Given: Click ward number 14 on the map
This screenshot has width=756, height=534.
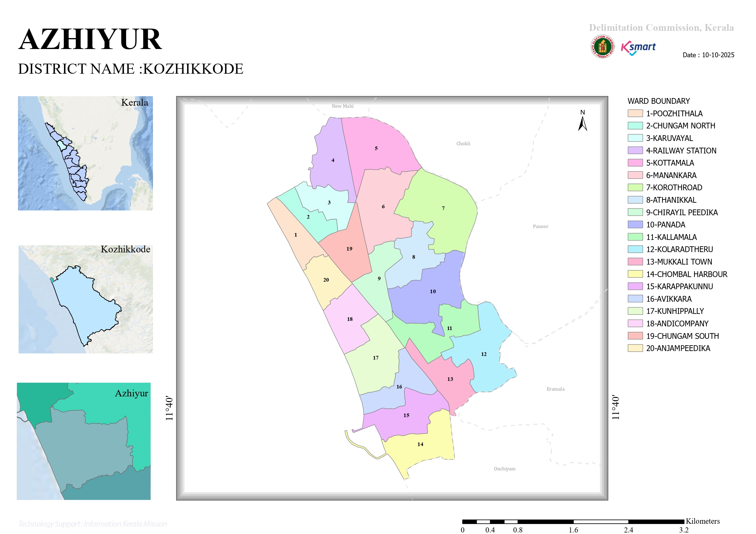Looking at the screenshot, I should (420, 444).
